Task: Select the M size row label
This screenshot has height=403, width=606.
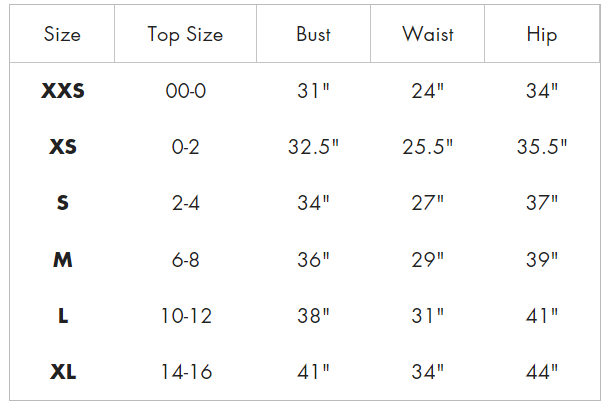Action: point(63,259)
